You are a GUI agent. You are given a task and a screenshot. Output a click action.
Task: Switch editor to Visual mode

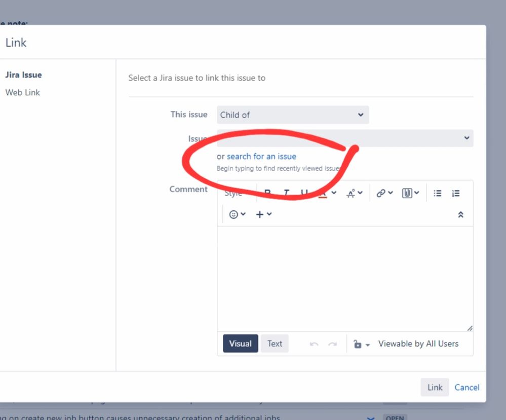241,343
